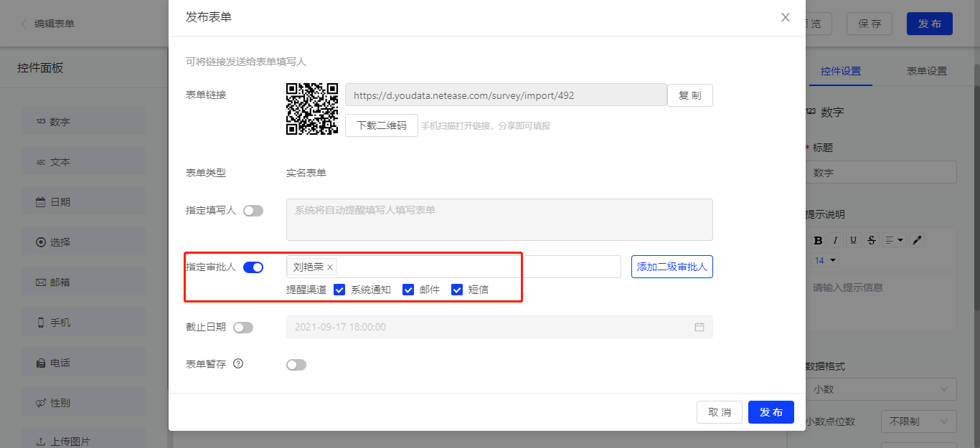Image resolution: width=980 pixels, height=448 pixels.
Task: Remove approver 刘艳荣 with the x icon
Action: (x=330, y=267)
